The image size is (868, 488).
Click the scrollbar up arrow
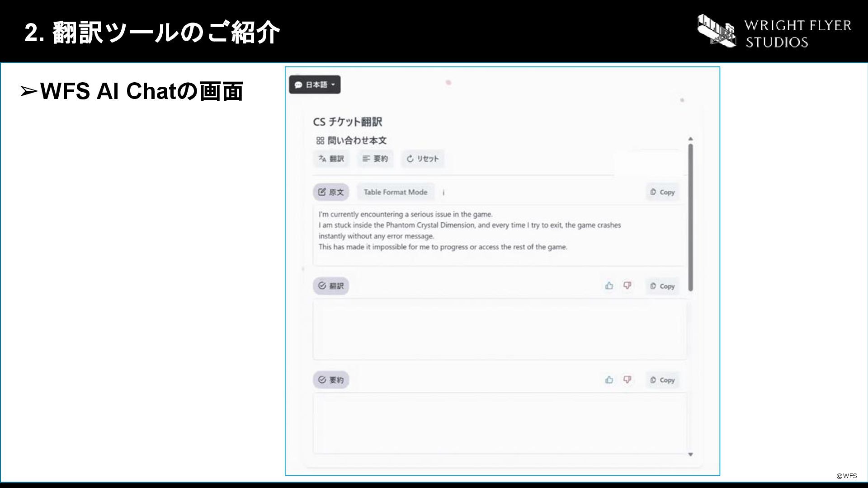pos(690,139)
